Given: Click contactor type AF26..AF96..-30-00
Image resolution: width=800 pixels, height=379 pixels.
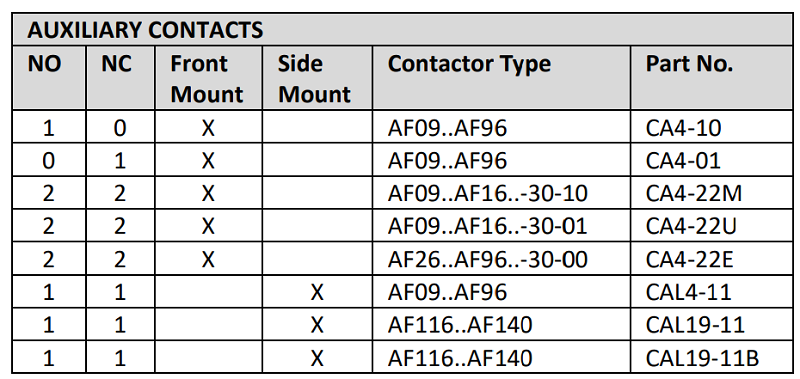Looking at the screenshot, I should pyautogui.click(x=488, y=260).
